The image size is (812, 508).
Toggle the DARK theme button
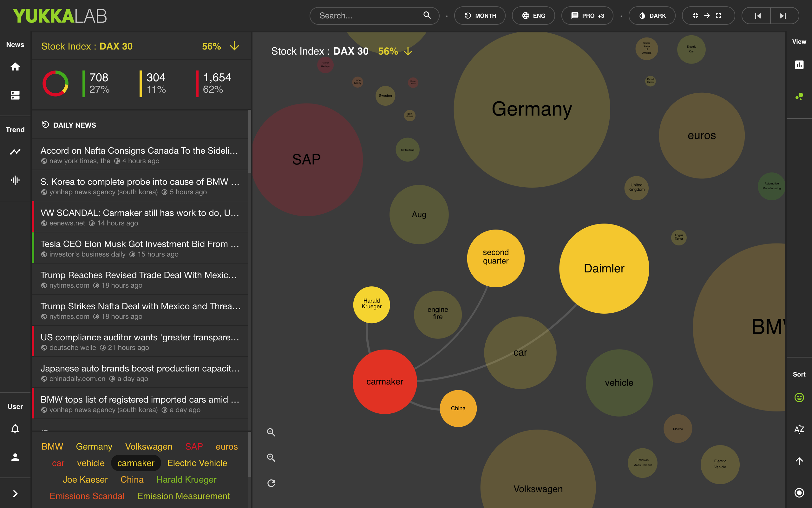652,16
